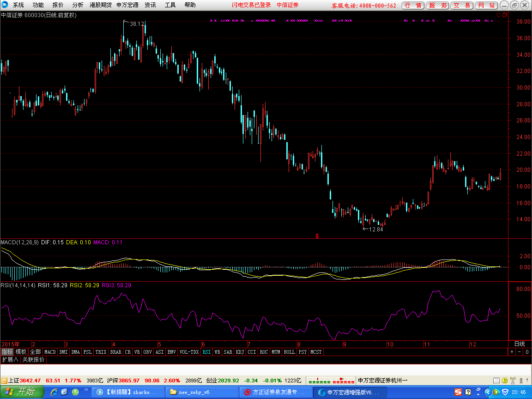
Task: Open the 功能 menu
Action: [x=38, y=5]
